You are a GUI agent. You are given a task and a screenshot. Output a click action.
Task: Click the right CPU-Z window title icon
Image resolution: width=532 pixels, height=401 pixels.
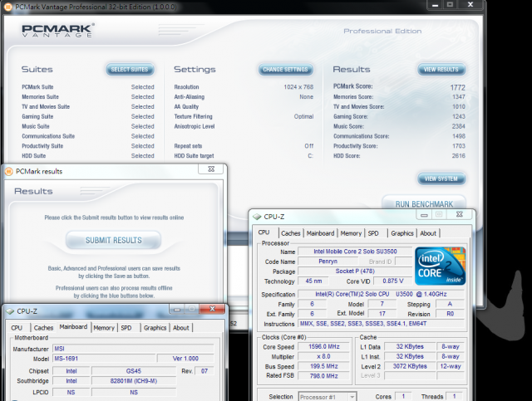point(257,217)
